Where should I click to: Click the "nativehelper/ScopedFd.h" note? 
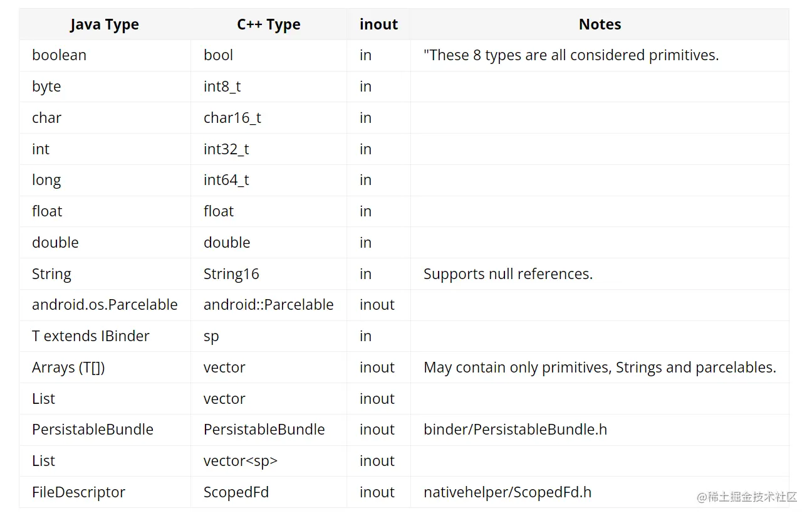[x=507, y=492]
